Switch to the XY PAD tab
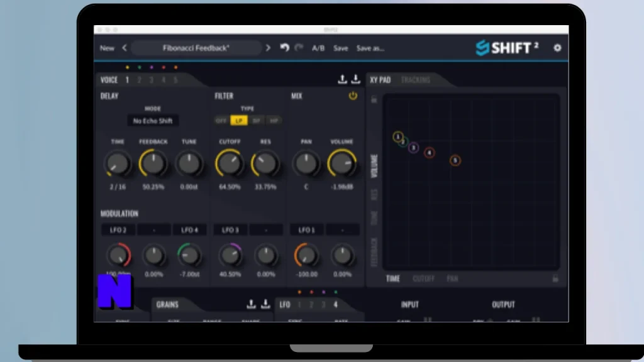 380,80
